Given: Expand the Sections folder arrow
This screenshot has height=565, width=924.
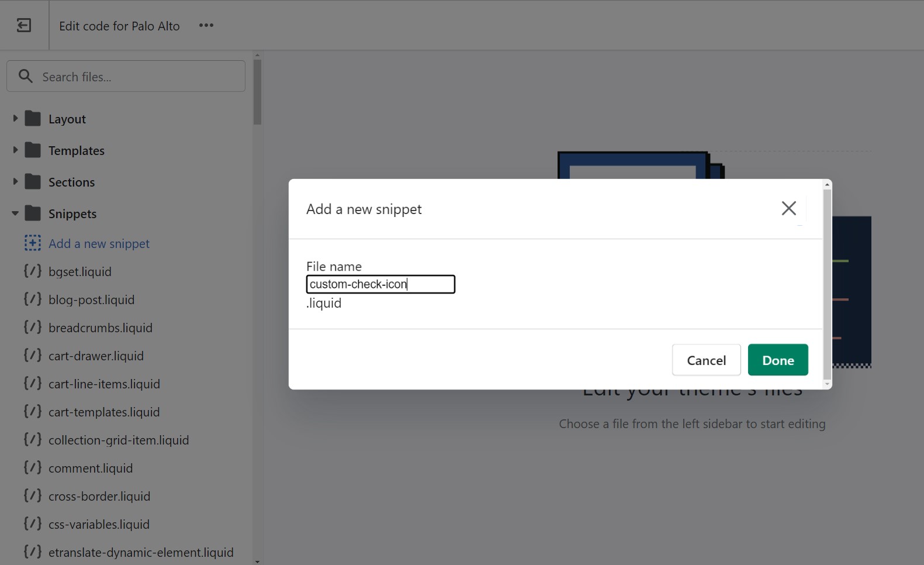Looking at the screenshot, I should [15, 182].
